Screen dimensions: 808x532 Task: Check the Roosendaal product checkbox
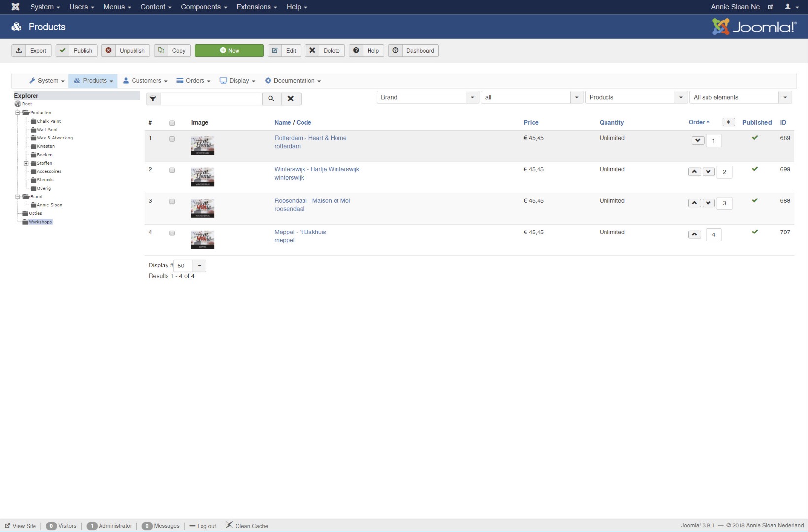172,201
